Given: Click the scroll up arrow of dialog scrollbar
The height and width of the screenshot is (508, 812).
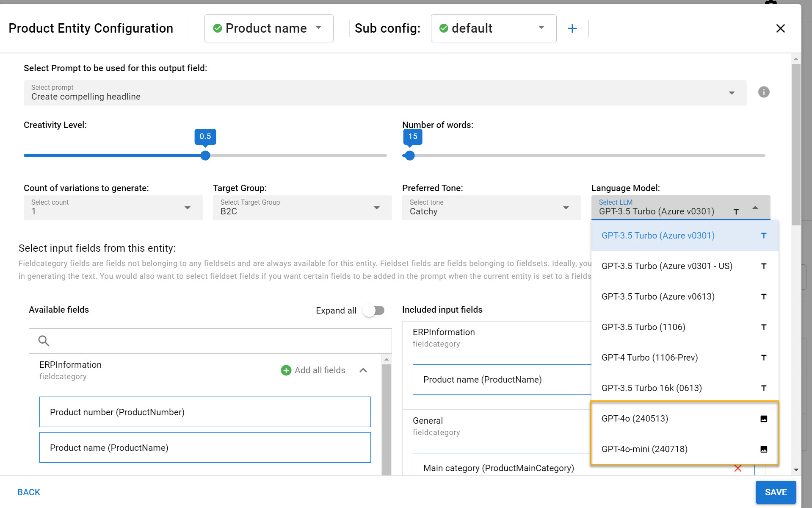Looking at the screenshot, I should tap(796, 59).
